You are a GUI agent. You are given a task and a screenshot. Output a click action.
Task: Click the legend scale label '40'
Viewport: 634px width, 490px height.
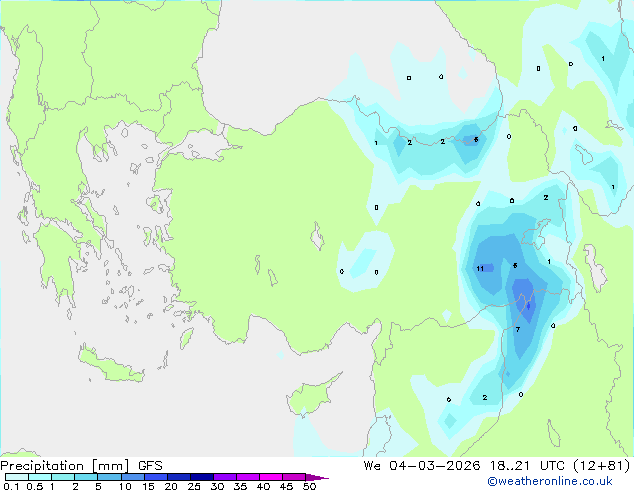pyautogui.click(x=263, y=486)
